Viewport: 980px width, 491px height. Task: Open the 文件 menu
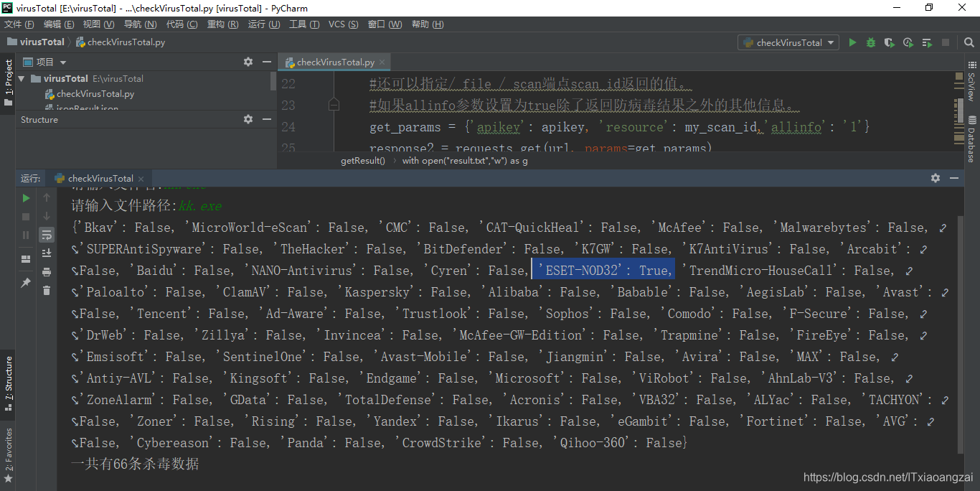[x=19, y=24]
